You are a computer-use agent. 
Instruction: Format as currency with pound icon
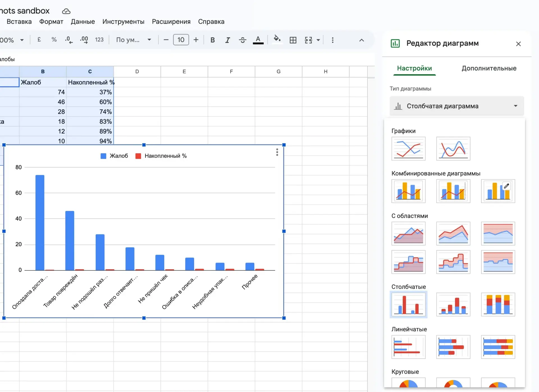[39, 40]
